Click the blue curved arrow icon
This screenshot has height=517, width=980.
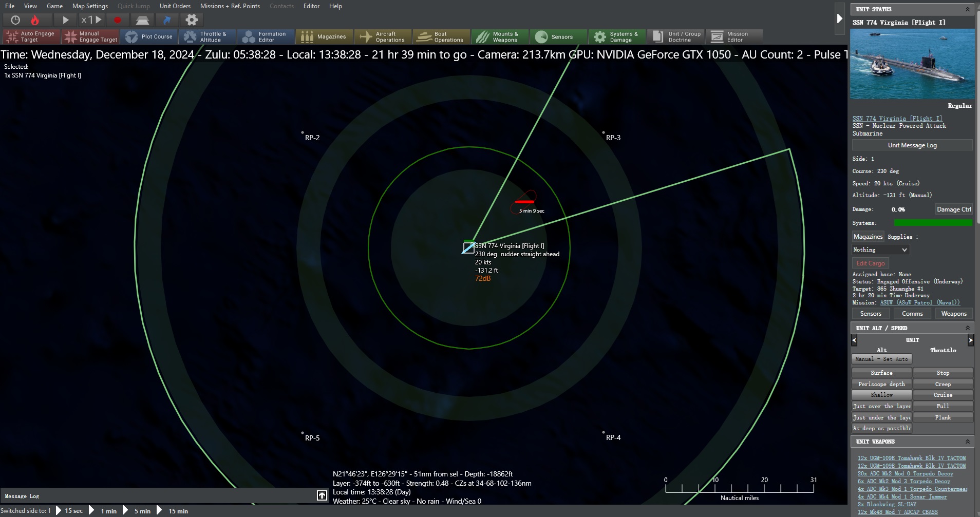(167, 20)
